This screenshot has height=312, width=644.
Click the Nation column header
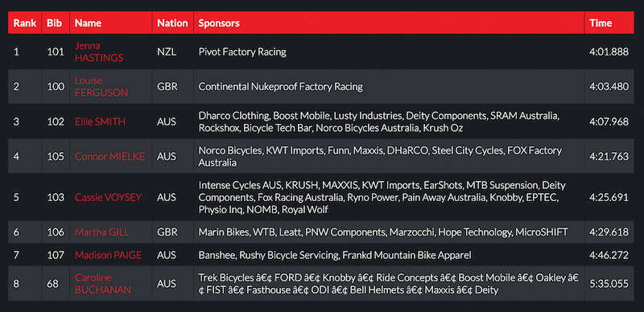pos(173,23)
